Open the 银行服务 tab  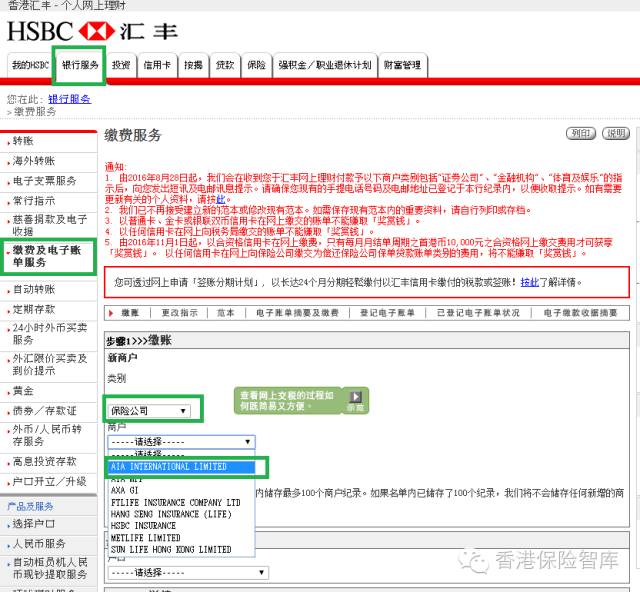point(80,65)
